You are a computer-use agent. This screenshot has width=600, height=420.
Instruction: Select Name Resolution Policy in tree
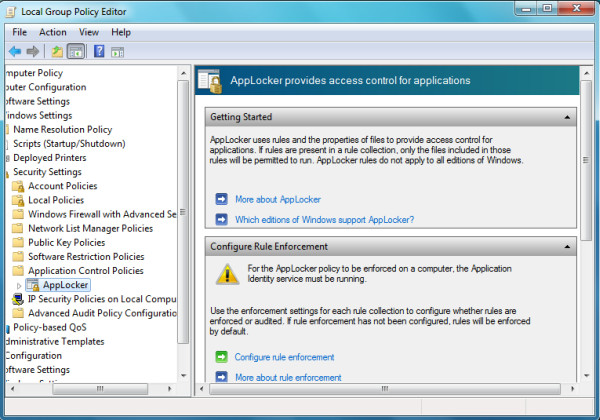(x=63, y=130)
